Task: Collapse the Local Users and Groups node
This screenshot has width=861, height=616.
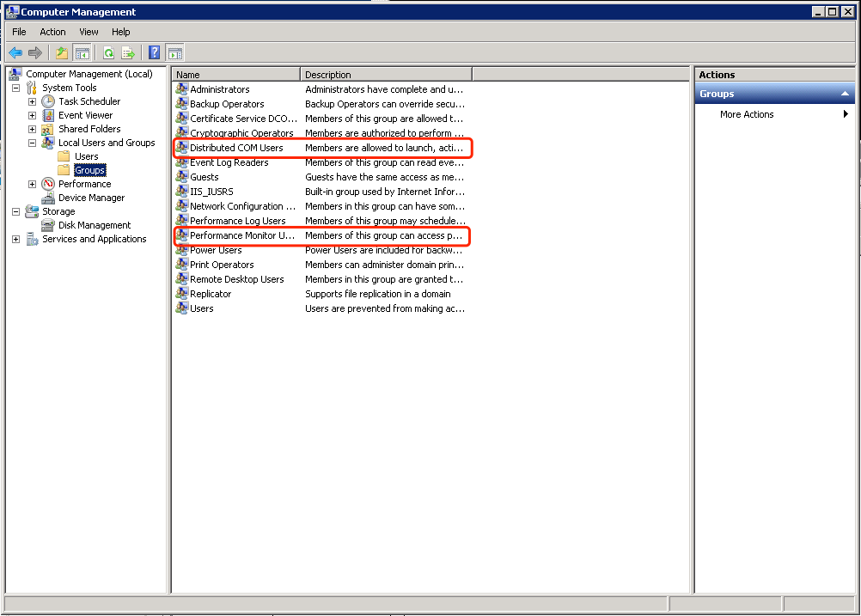Action: (x=32, y=143)
